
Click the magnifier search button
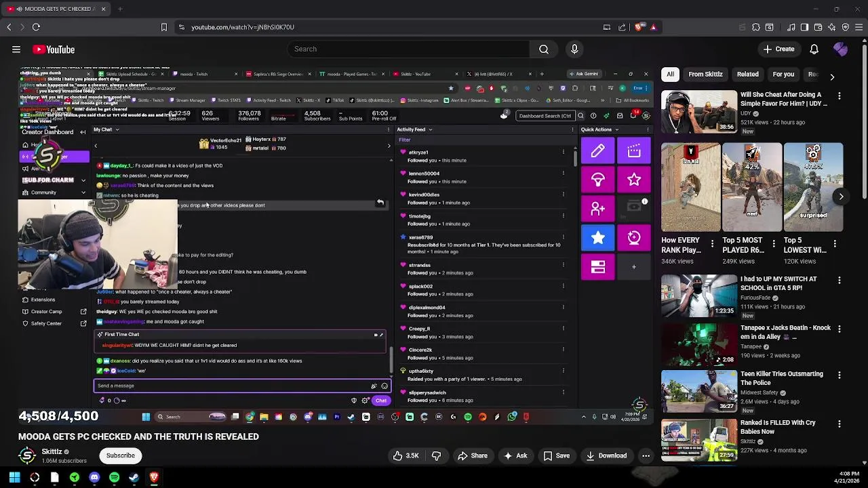click(544, 49)
